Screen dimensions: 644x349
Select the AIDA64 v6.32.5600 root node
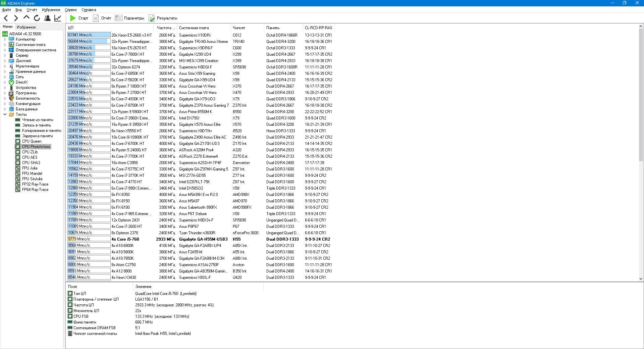(x=22, y=34)
